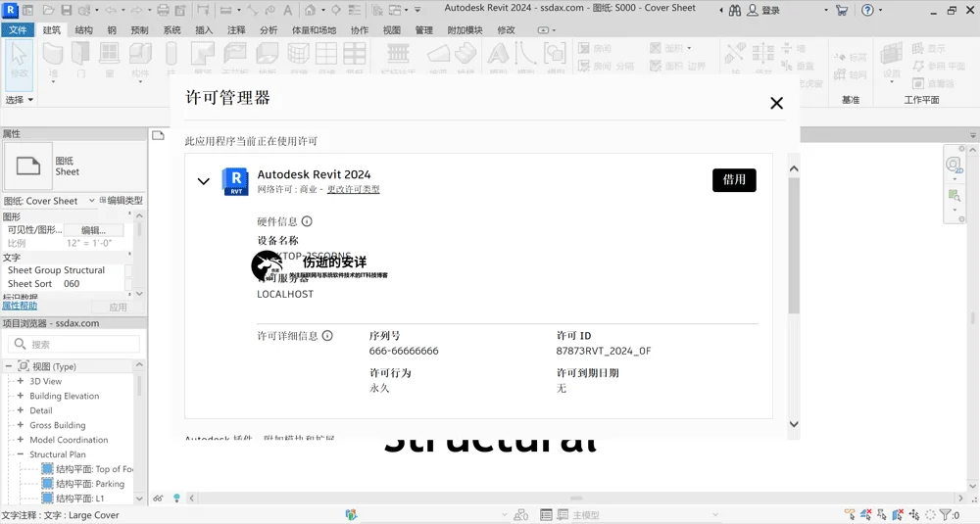Screen dimensions: 980x524
Task: Click the 编辑... button for visibility/graphics
Action: coord(94,230)
